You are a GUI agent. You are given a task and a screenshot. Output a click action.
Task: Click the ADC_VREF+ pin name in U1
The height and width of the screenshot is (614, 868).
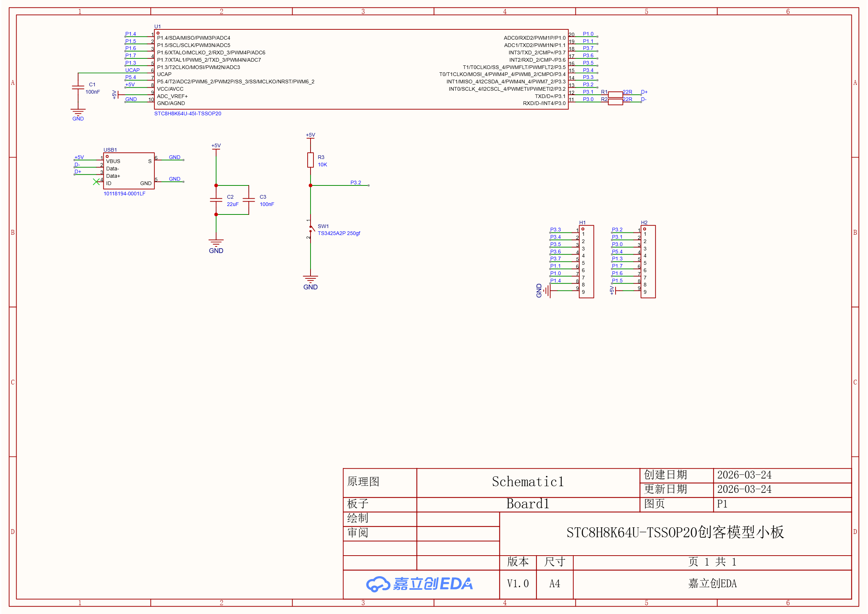[172, 96]
